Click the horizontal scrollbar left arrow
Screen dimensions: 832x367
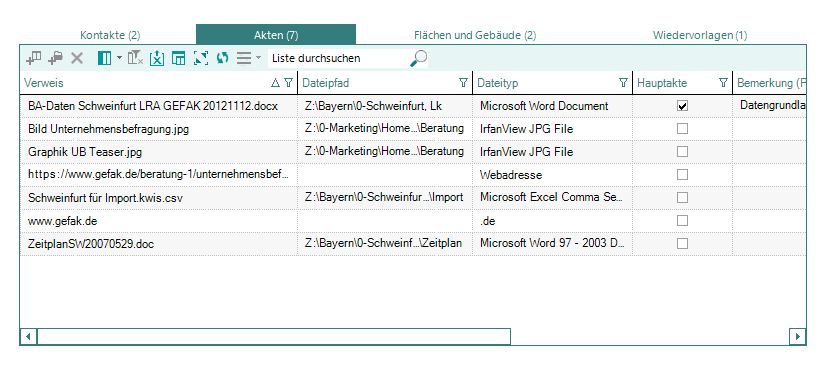29,336
